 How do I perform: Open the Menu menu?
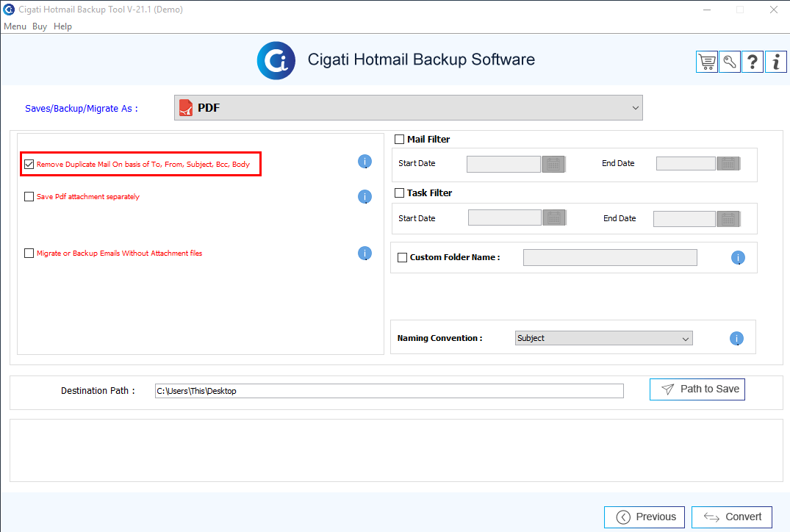click(x=15, y=26)
